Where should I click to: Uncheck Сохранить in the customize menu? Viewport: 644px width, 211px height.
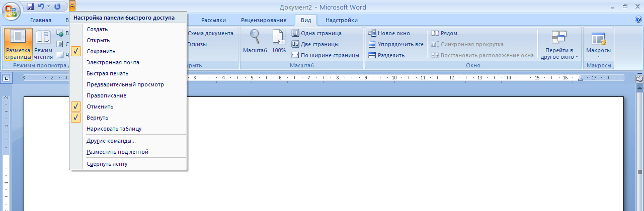(128, 51)
